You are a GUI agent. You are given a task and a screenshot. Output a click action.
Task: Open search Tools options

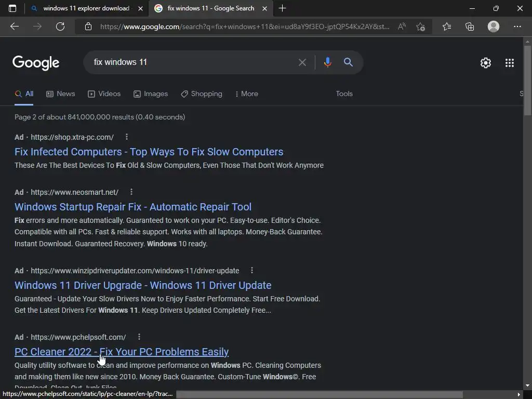[344, 94]
